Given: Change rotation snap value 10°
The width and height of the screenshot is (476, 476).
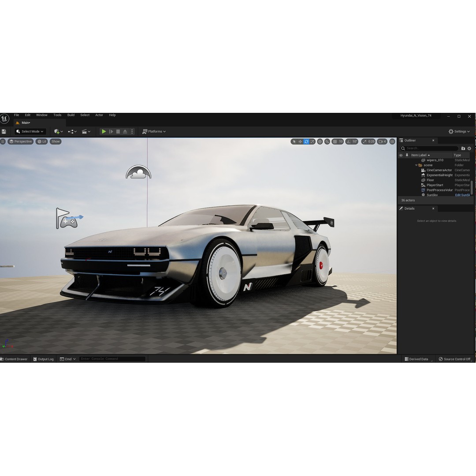Looking at the screenshot, I should 354,141.
